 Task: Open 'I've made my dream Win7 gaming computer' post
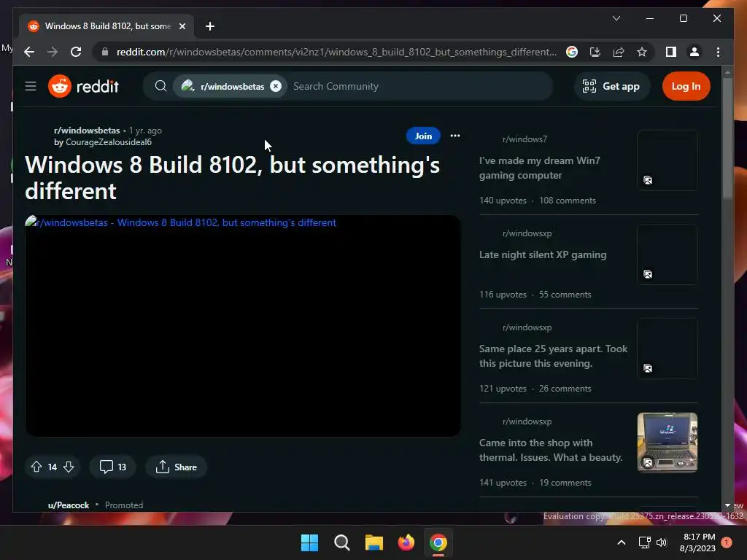point(540,168)
